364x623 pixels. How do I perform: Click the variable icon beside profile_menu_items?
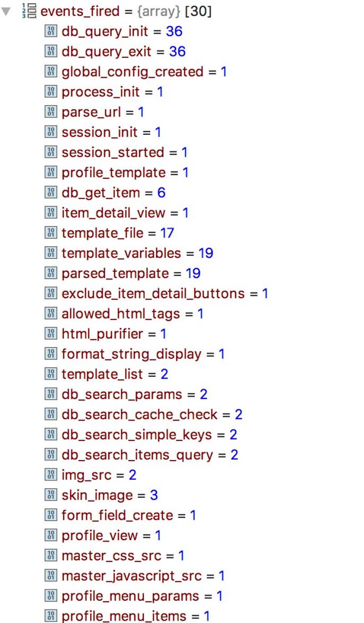point(50,616)
